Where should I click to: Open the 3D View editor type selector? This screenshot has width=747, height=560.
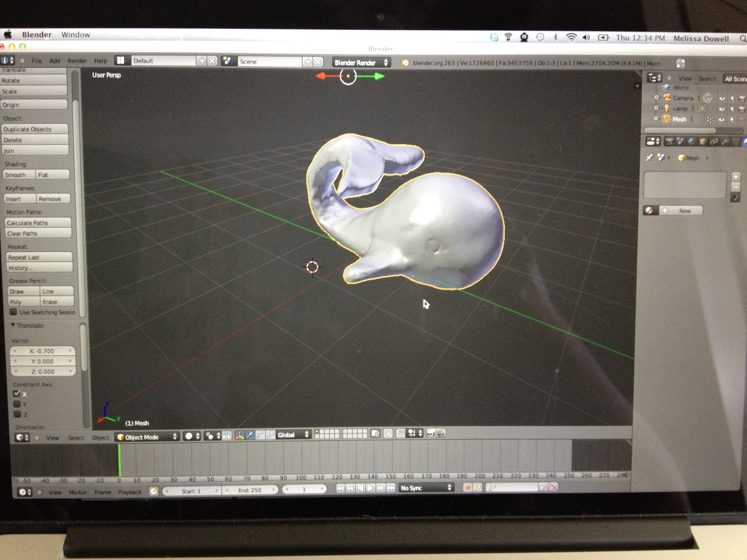pos(22,437)
